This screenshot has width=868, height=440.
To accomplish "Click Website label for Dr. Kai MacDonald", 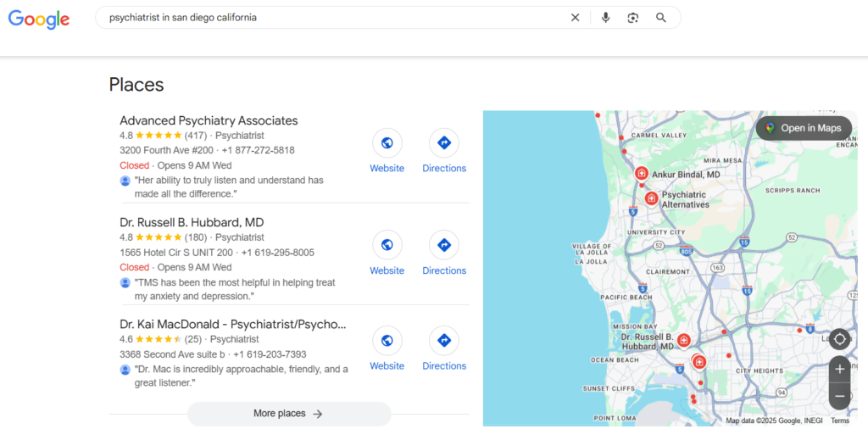I will point(387,366).
